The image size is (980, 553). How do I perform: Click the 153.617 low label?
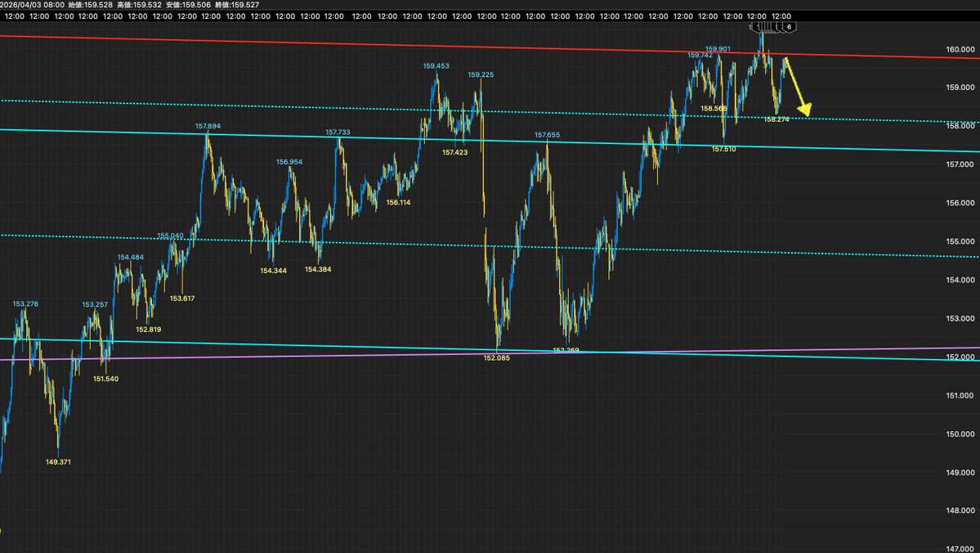click(x=182, y=299)
